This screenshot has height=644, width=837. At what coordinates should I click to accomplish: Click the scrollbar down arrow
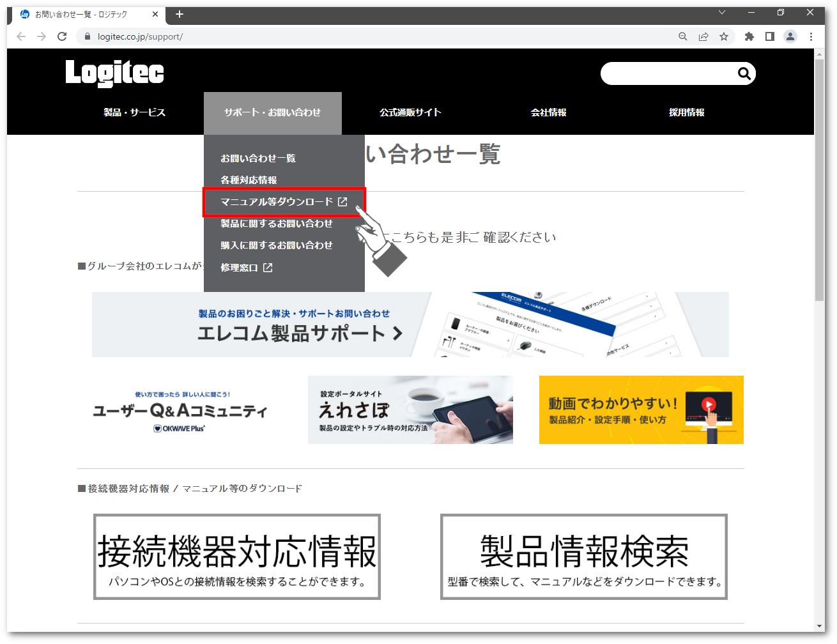click(x=820, y=627)
